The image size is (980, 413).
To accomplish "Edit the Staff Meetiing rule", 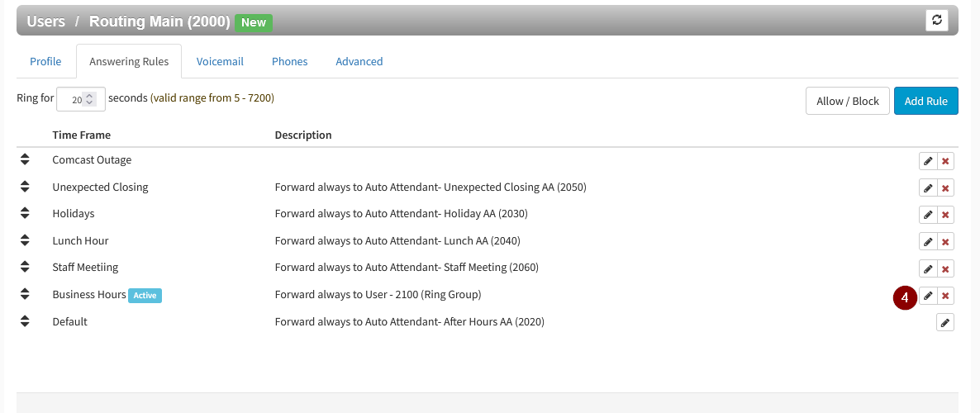I will coord(928,268).
